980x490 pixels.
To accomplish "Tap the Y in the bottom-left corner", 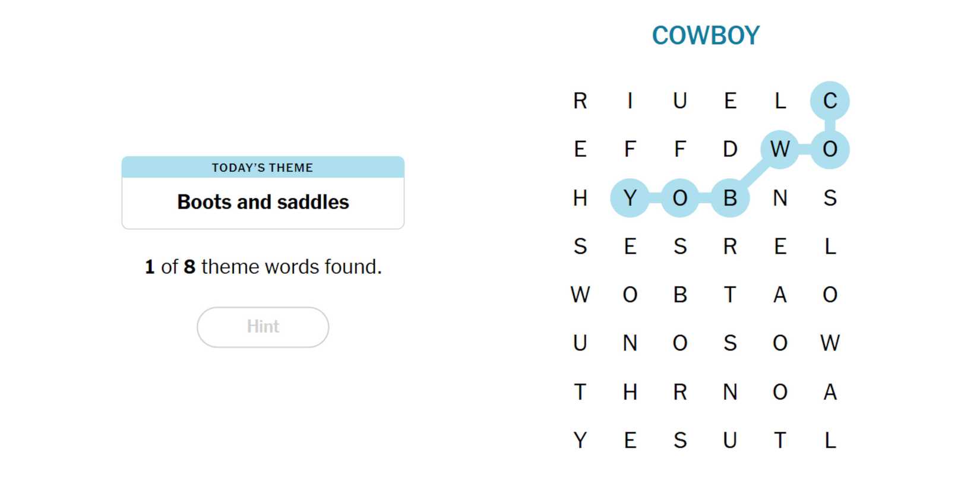I will pos(580,440).
